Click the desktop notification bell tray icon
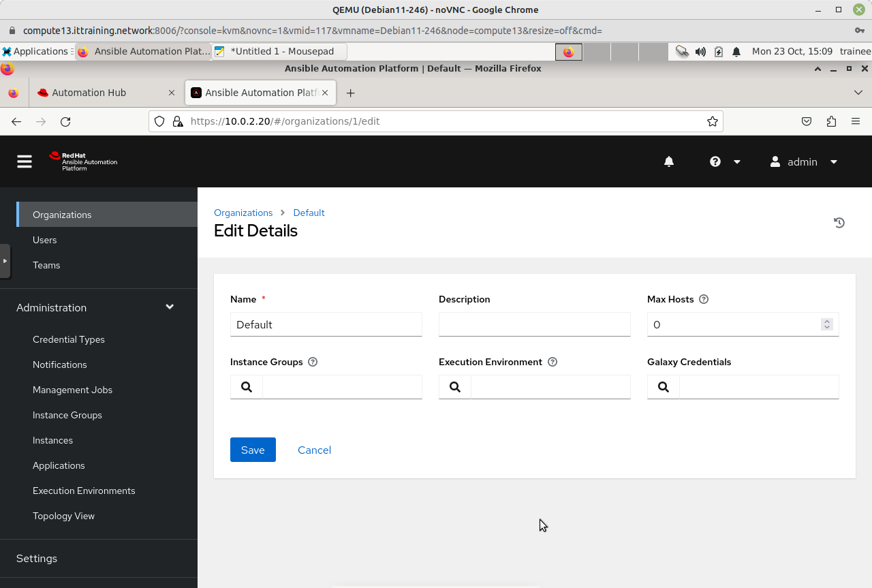The width and height of the screenshot is (872, 588). click(736, 51)
